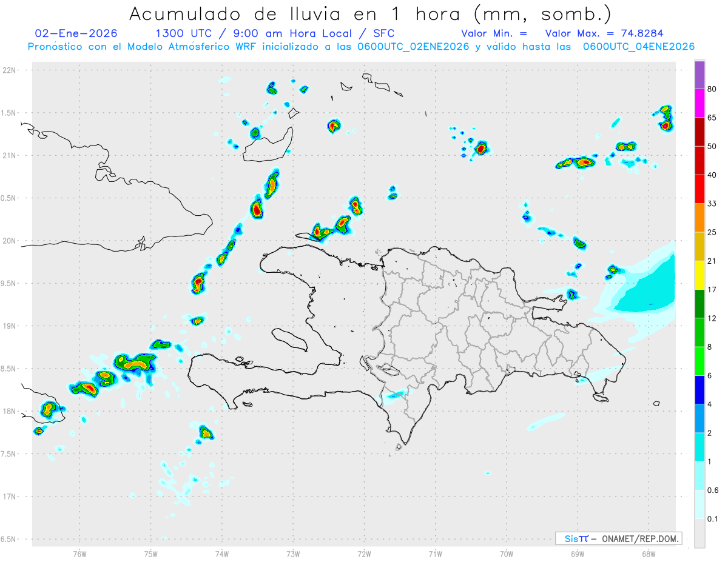Click the '74W' longitude axis label

222,553
